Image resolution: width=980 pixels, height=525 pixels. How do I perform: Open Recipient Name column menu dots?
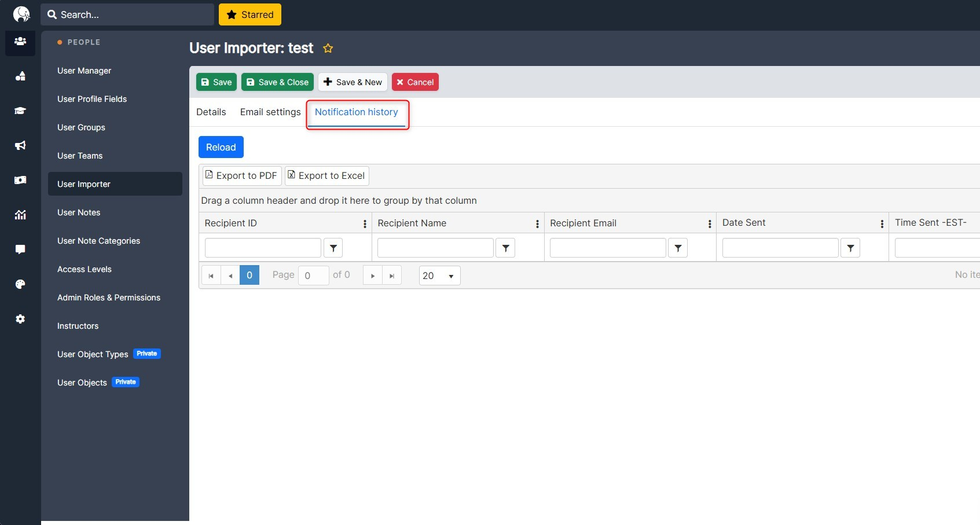(537, 223)
